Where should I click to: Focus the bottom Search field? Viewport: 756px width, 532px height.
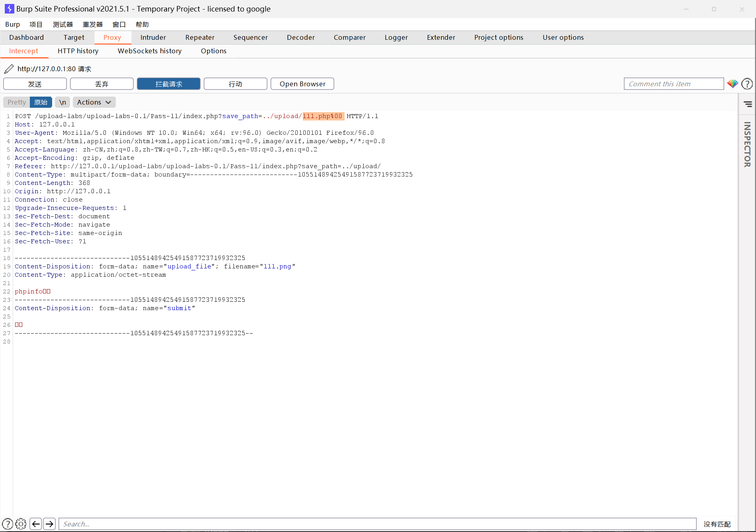point(377,524)
